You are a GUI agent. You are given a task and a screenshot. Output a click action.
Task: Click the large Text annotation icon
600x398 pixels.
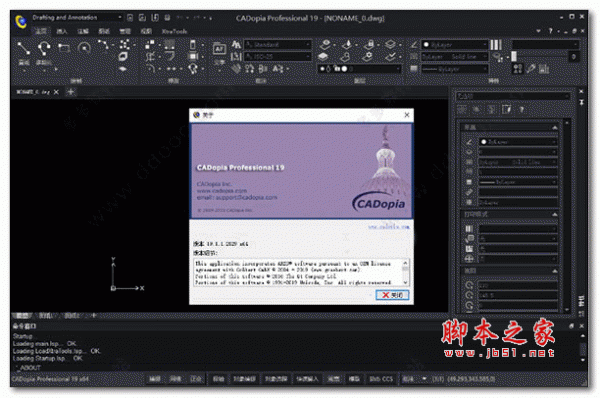pos(219,49)
